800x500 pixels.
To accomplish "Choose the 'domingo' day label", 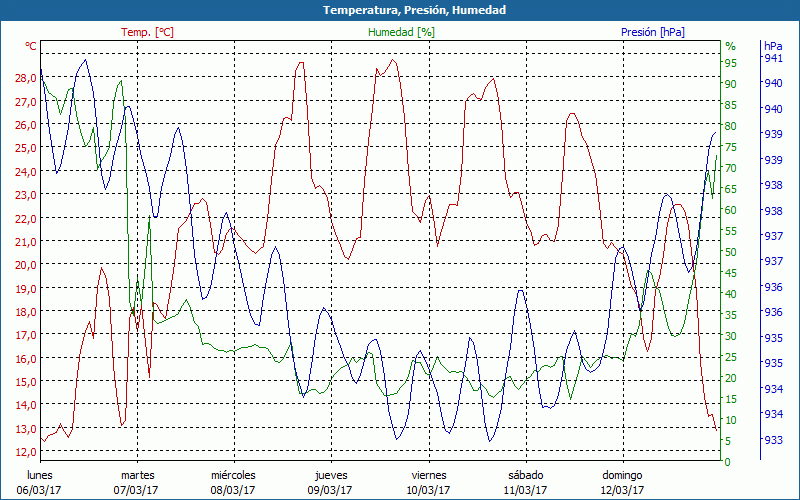I will 622,475.
